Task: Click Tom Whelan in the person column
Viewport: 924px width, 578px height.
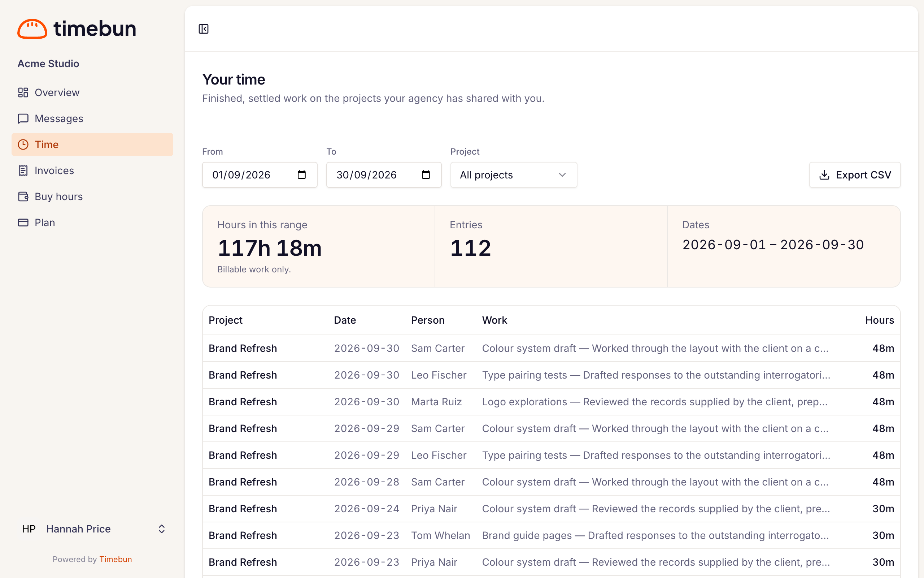Action: click(x=440, y=535)
